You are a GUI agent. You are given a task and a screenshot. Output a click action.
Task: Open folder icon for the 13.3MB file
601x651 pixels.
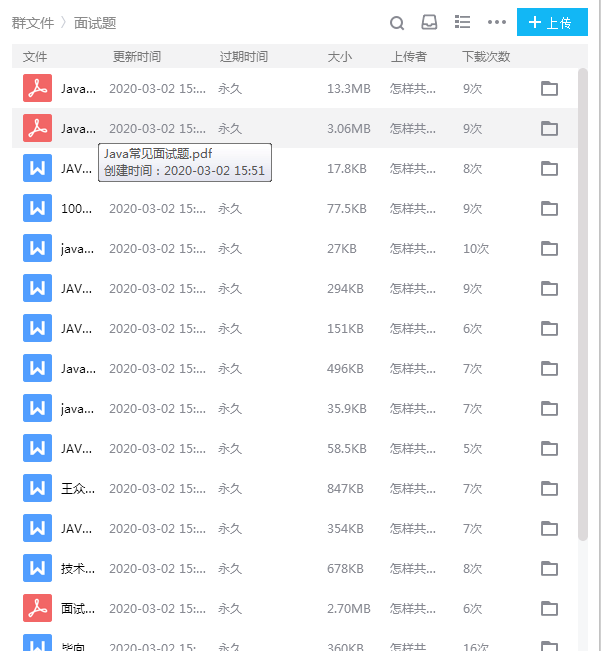[549, 88]
